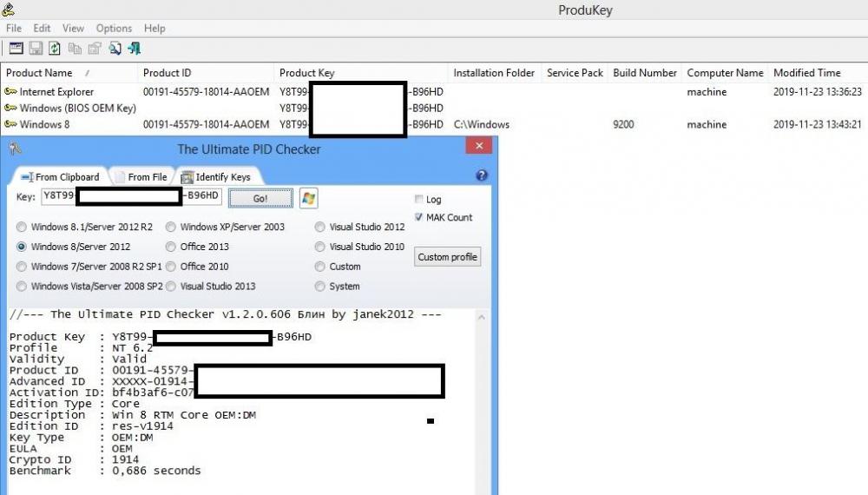Click the Refresh toolbar icon
Image resolution: width=868 pixels, height=495 pixels.
(x=55, y=49)
